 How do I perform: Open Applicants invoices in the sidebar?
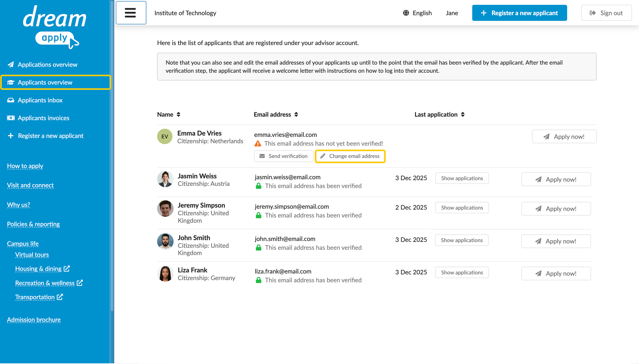tap(38, 118)
